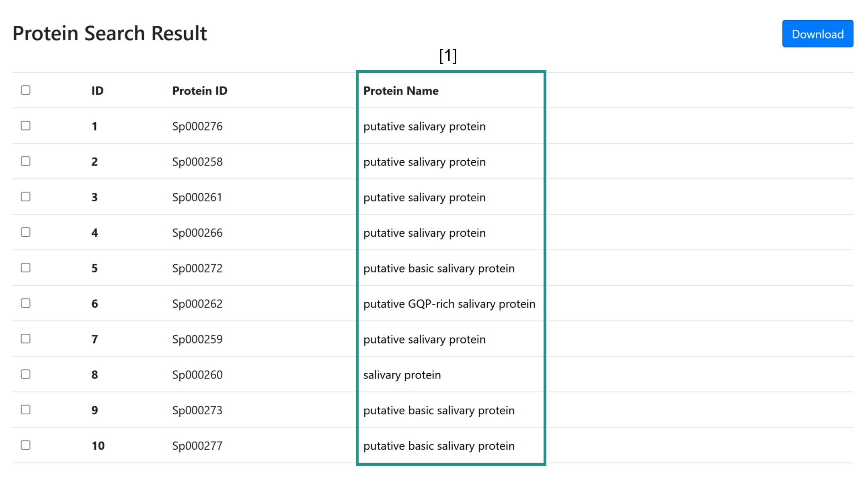
Task: Click the Protein Name column header
Action: [x=401, y=91]
